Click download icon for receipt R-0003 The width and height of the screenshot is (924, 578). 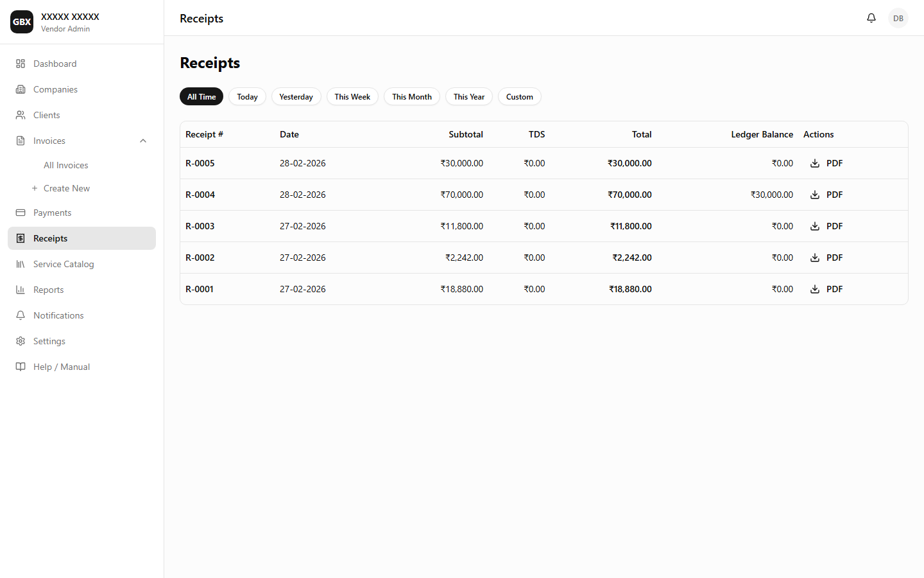pyautogui.click(x=815, y=226)
